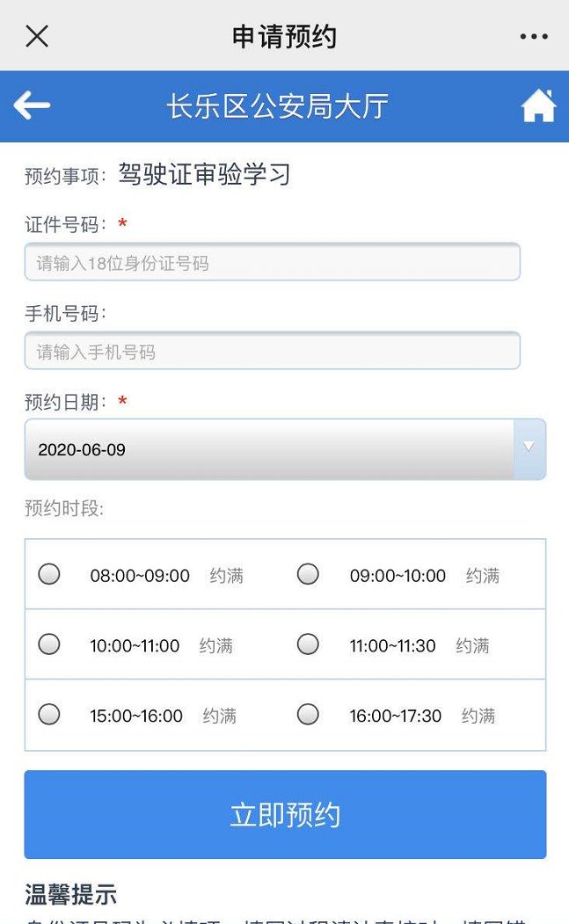The height and width of the screenshot is (924, 569).
Task: Select the 09:00~10:00 time slot radio
Action: click(x=308, y=574)
